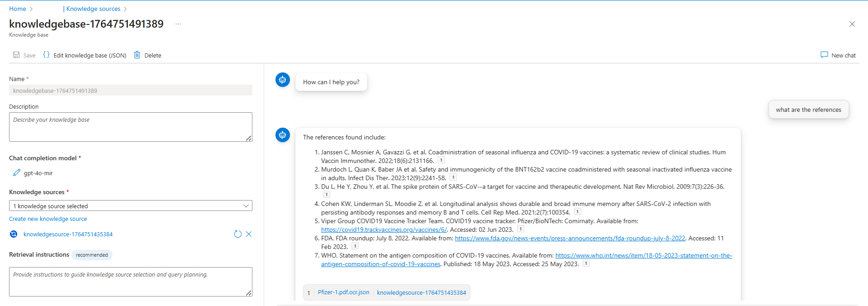The image size is (868, 306).
Task: Click the save floppy disk icon
Action: click(x=16, y=55)
